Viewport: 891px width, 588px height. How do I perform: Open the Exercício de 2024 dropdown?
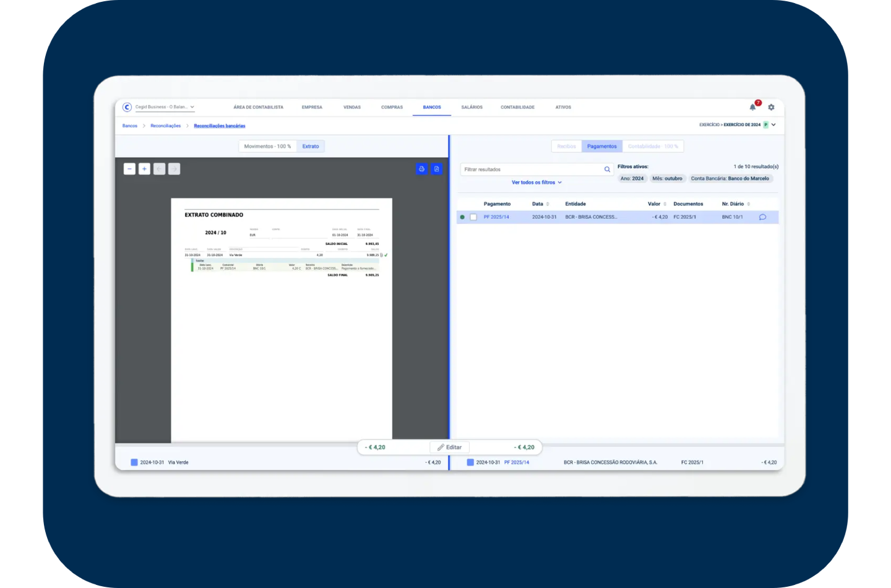point(773,125)
